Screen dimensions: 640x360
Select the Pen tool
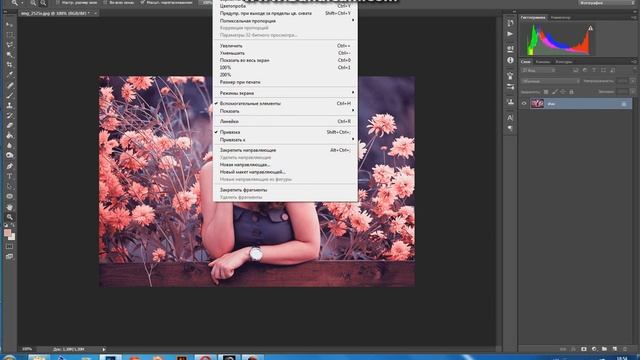pos(9,166)
